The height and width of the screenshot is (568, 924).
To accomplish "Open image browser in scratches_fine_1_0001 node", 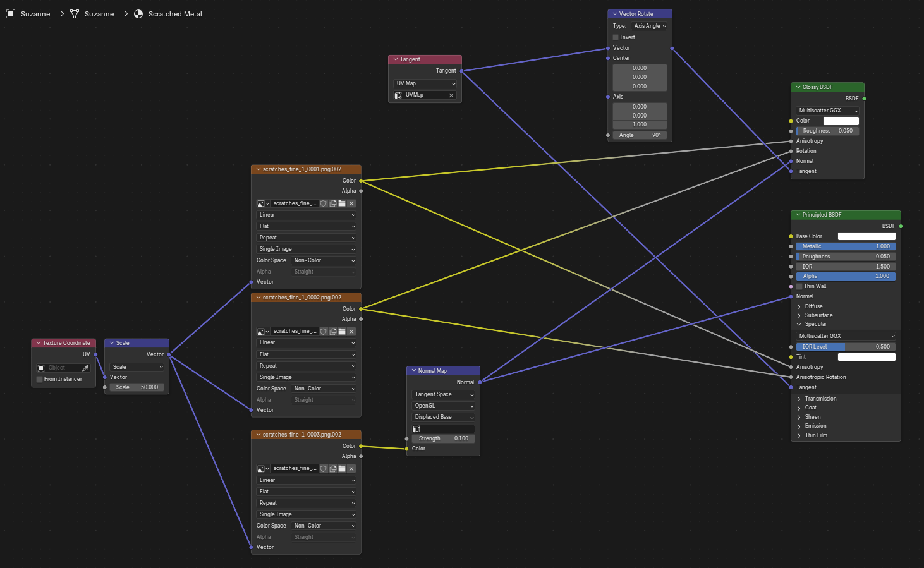I will pyautogui.click(x=263, y=203).
